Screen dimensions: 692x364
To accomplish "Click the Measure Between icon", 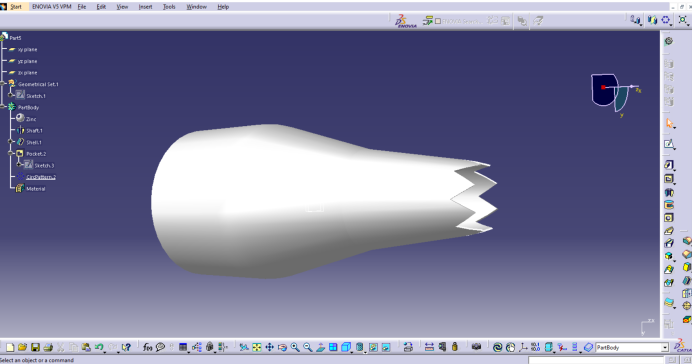I will pyautogui.click(x=429, y=347).
